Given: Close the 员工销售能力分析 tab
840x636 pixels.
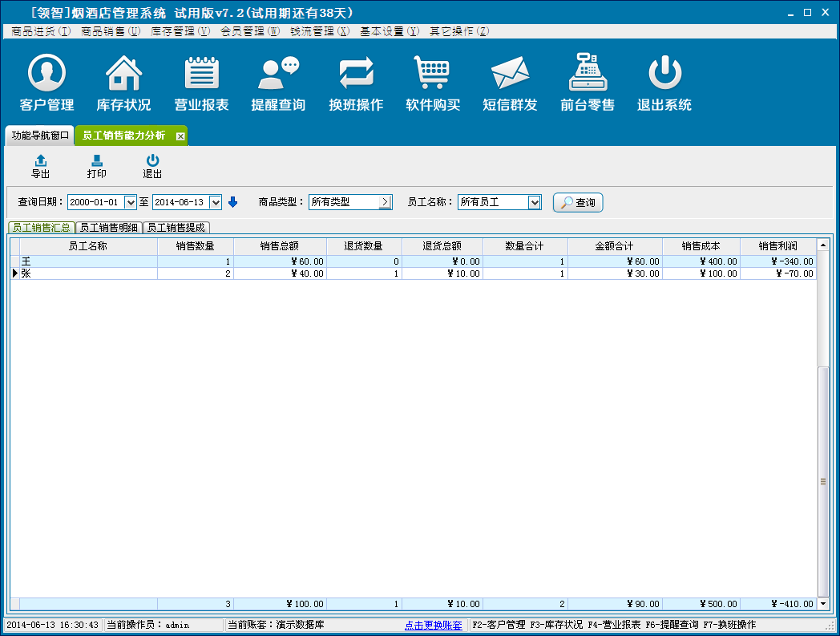Looking at the screenshot, I should point(180,136).
